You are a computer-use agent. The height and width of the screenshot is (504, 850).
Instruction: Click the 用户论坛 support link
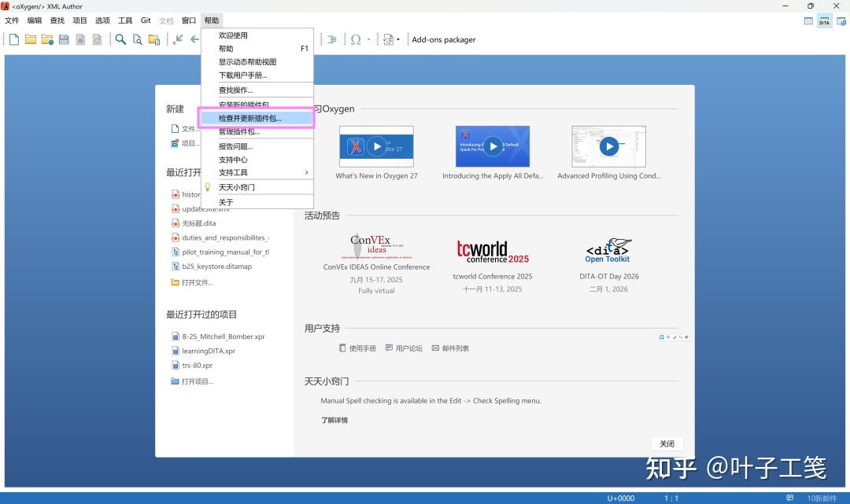[x=404, y=348]
